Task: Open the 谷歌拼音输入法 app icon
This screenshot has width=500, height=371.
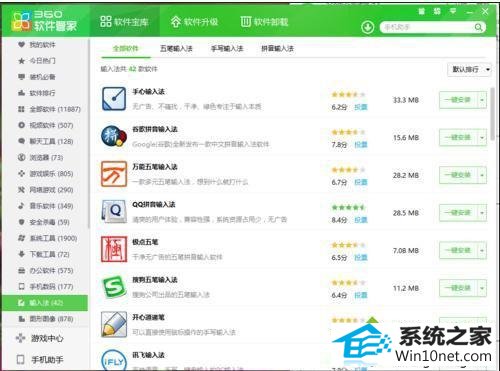Action: coord(114,136)
